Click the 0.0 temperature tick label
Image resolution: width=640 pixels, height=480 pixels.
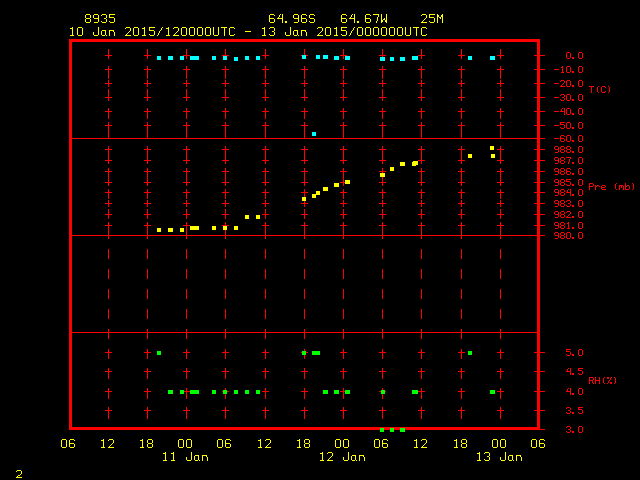coord(574,56)
